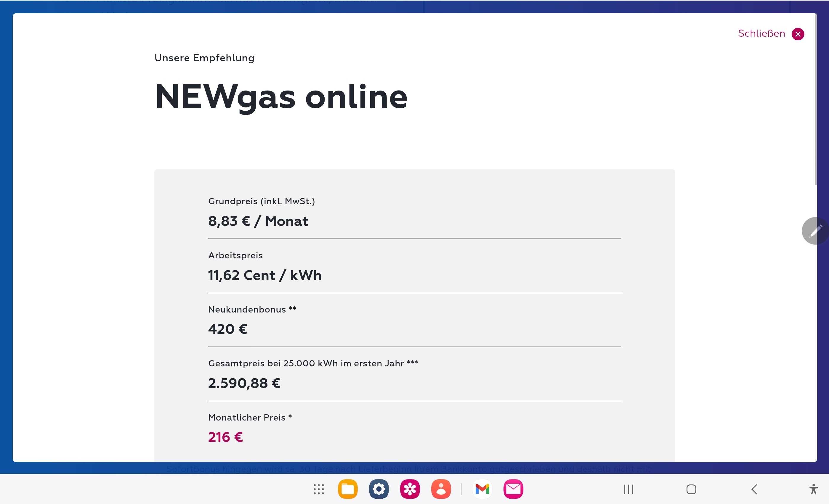The image size is (829, 504).
Task: Click the NEWgas online heading
Action: (x=281, y=97)
